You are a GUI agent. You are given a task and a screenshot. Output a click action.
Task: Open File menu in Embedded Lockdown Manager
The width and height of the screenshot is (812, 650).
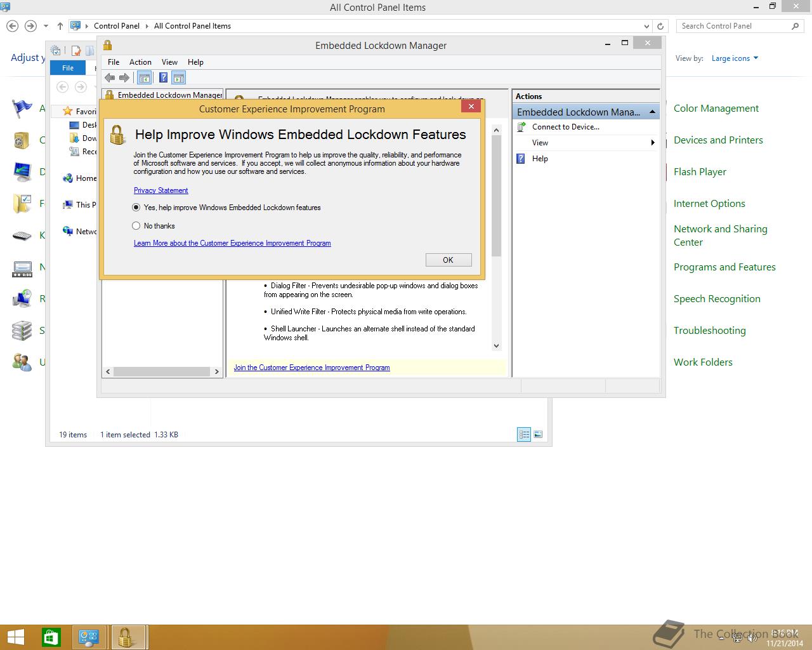114,62
